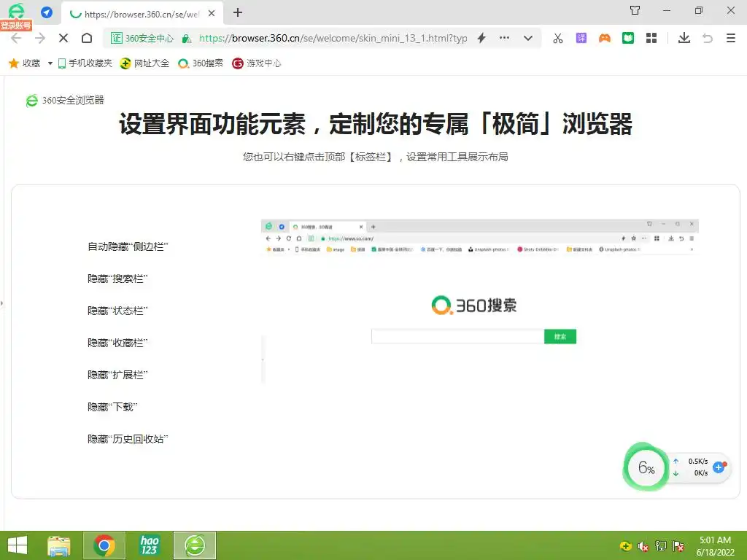Viewport: 747px width, 560px height.
Task: Select 自动隐藏“侧边栏” option
Action: coord(128,246)
